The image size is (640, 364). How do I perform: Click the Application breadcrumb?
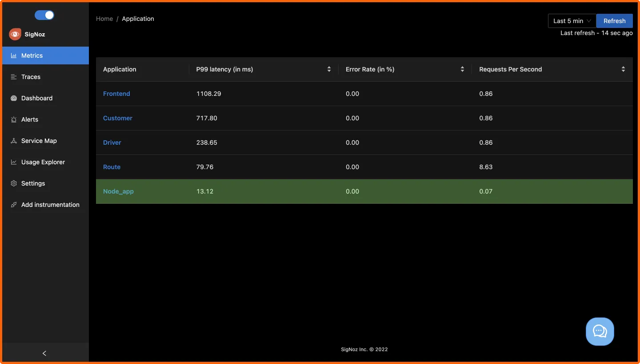coord(138,19)
